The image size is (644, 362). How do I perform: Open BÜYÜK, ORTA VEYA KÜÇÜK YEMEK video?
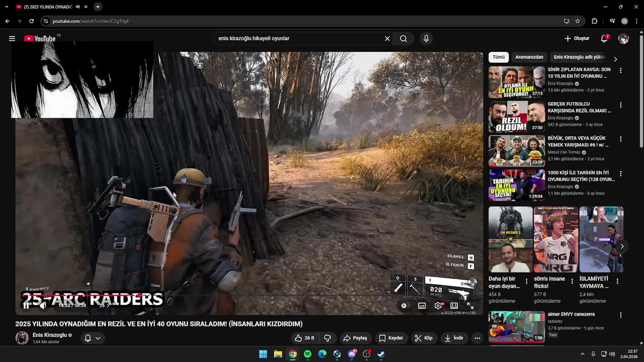coord(517,151)
